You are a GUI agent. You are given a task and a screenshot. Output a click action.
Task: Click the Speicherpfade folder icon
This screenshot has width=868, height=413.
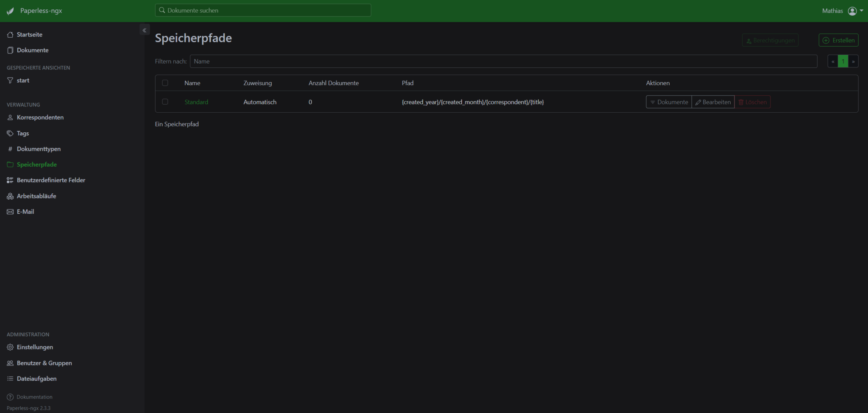(10, 165)
